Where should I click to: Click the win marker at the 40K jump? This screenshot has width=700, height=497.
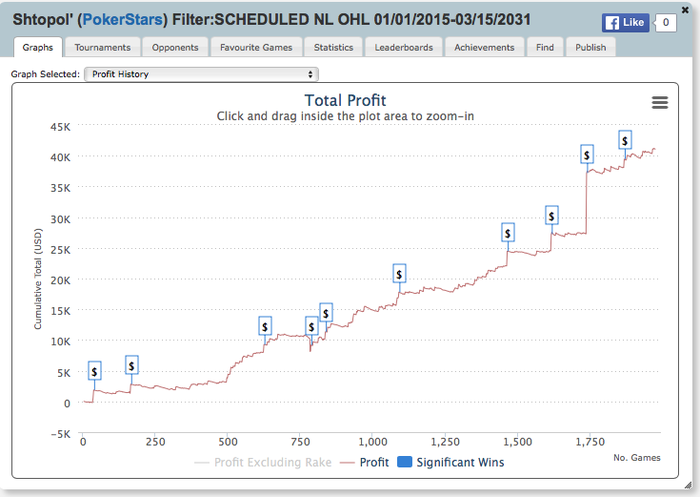click(587, 155)
